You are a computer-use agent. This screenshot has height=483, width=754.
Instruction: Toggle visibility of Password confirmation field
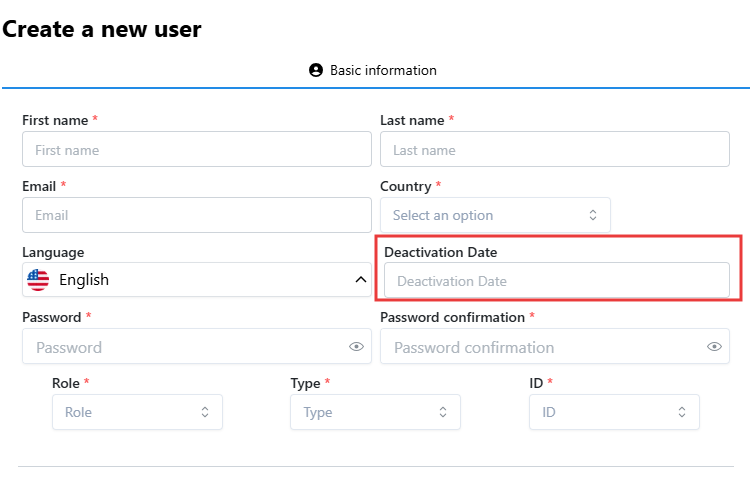(x=714, y=347)
